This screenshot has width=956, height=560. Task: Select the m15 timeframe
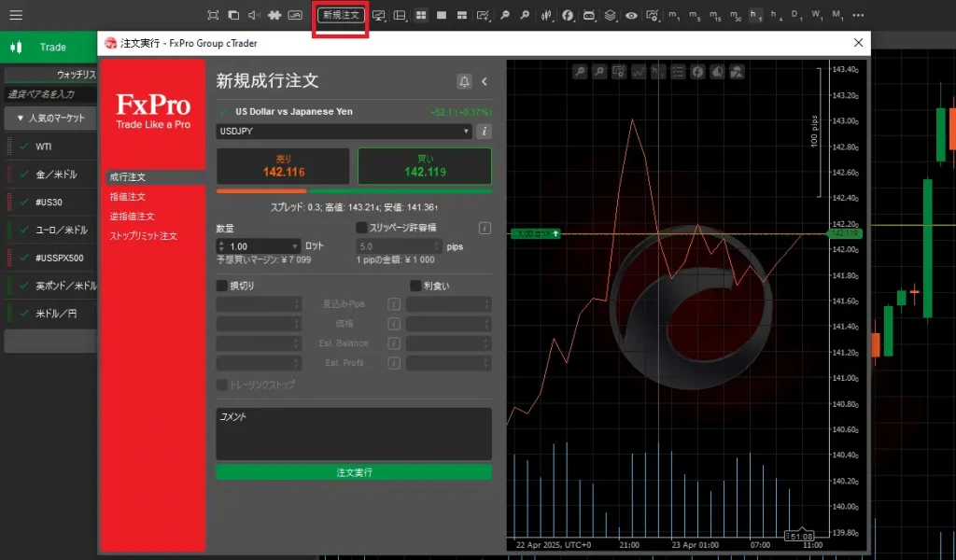715,15
